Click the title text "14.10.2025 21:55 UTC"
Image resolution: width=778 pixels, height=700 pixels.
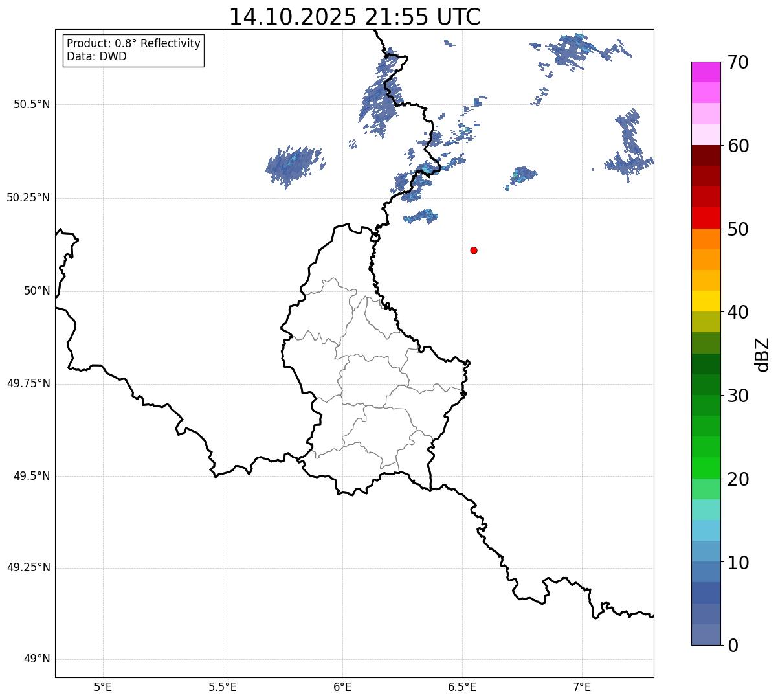(x=355, y=17)
